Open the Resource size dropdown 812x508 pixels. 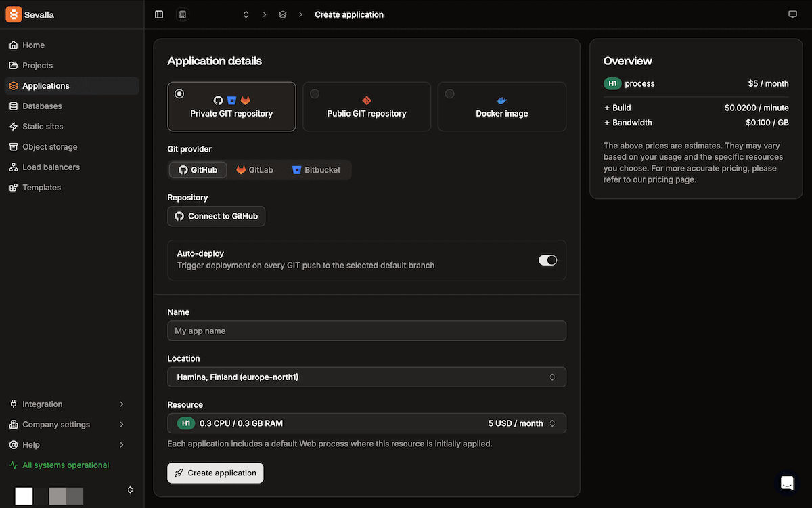coord(367,423)
